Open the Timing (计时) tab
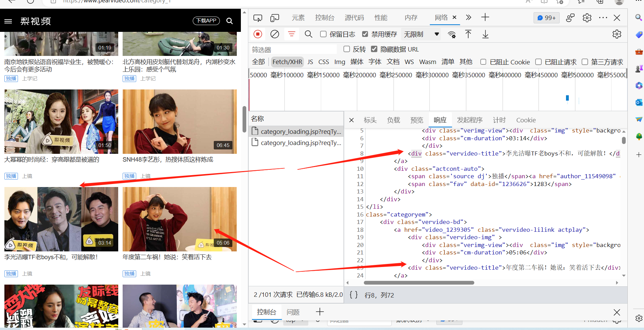 point(499,120)
